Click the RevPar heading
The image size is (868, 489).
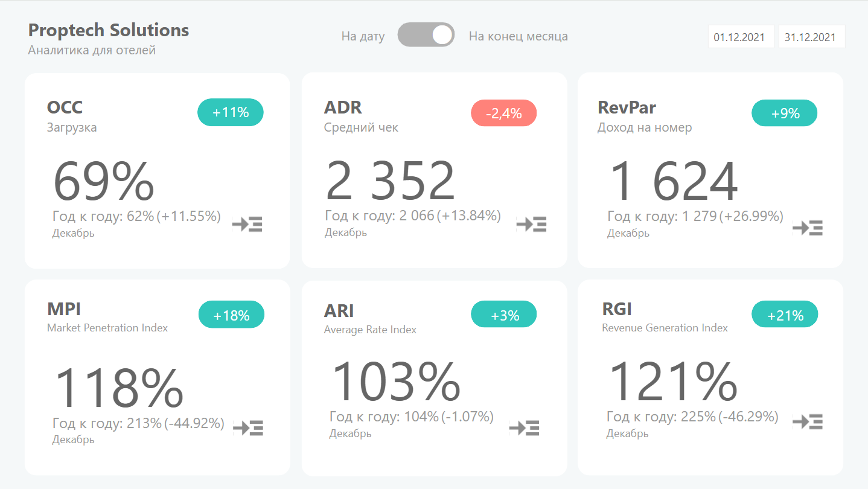pos(627,107)
